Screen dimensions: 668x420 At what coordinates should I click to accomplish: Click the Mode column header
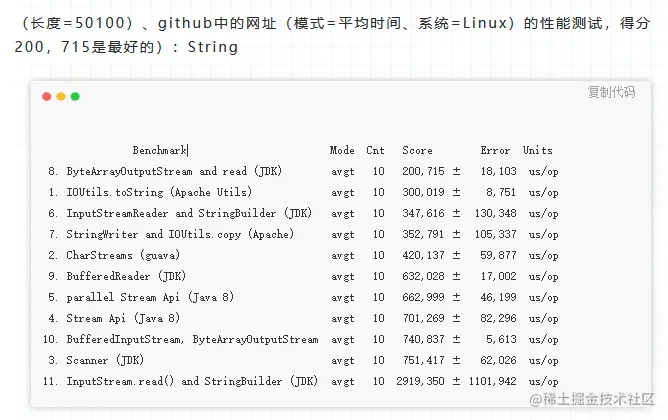(x=342, y=150)
